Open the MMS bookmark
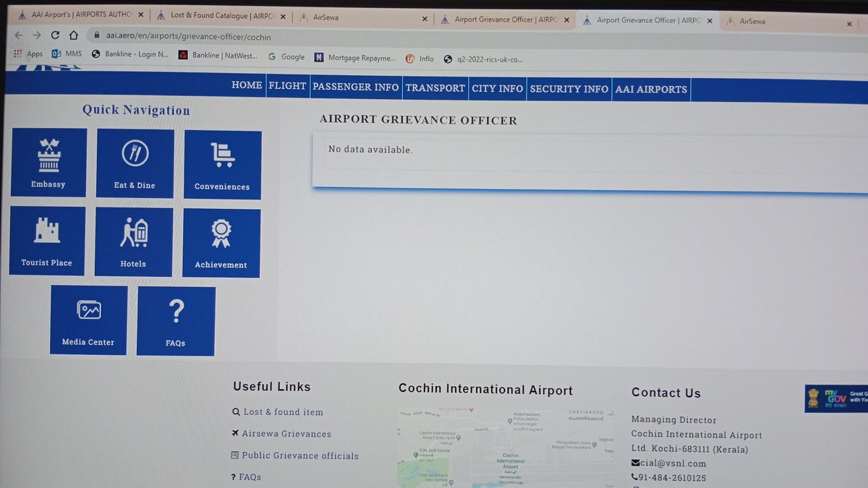Image resolution: width=868 pixels, height=488 pixels. click(67, 53)
